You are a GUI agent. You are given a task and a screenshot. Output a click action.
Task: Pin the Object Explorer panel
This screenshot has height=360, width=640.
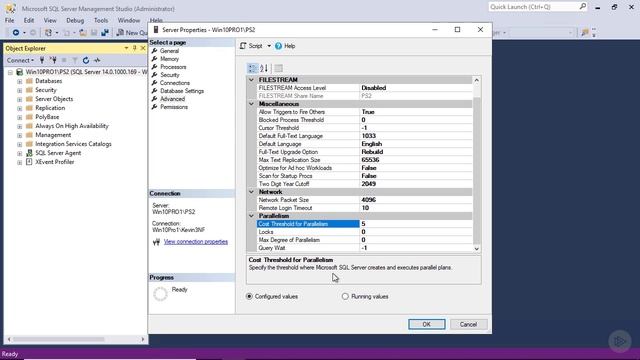(x=134, y=48)
